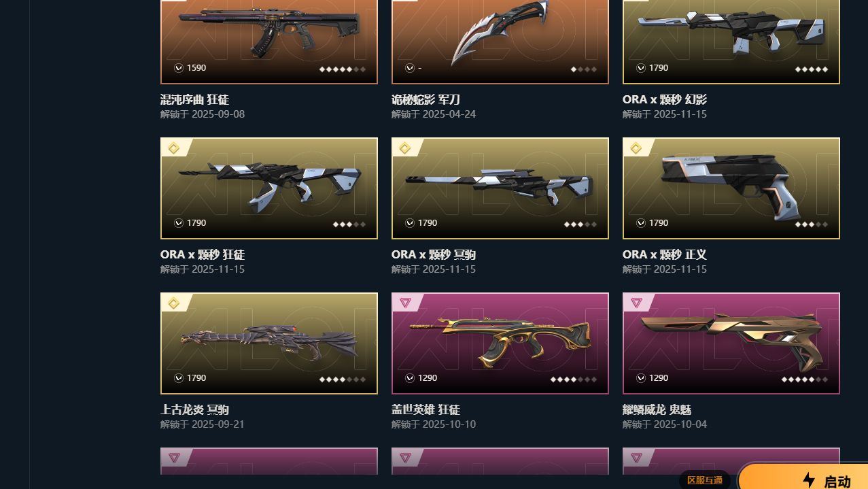The height and width of the screenshot is (489, 868).
Task: Click lightning bolt icon on 启动 button
Action: (809, 480)
